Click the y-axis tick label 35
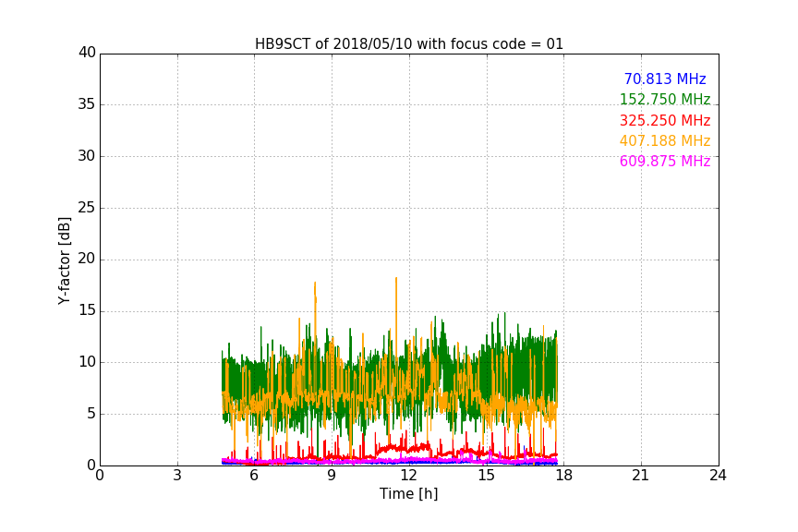The width and height of the screenshot is (798, 532). coord(87,104)
